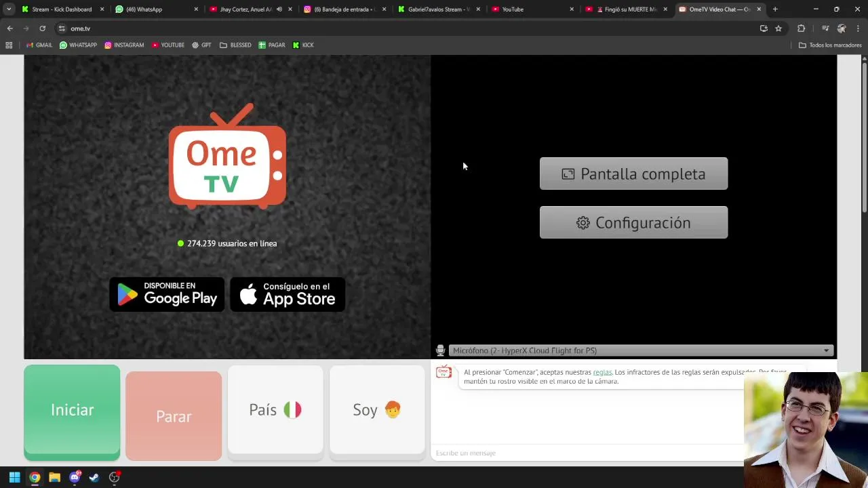Screen dimensions: 868x488
Task: Switch to Fingió su MUERTE tab
Action: click(x=625, y=9)
